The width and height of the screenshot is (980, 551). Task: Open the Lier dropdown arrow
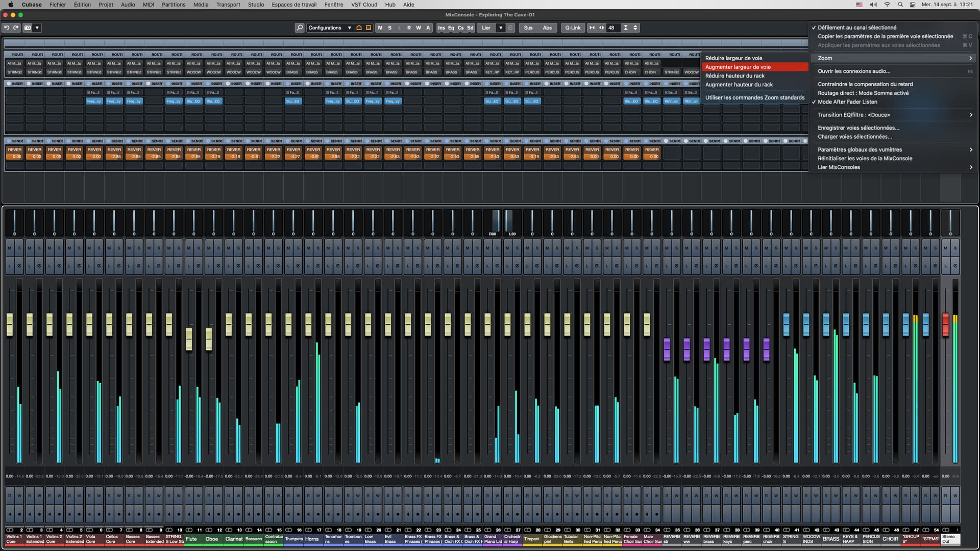coord(501,28)
